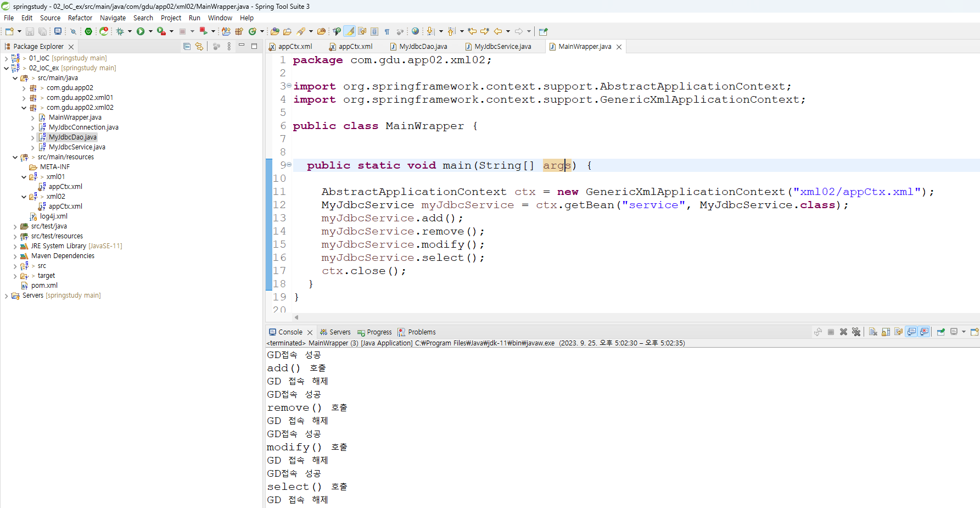
Task: Open the Project menu
Action: point(171,18)
